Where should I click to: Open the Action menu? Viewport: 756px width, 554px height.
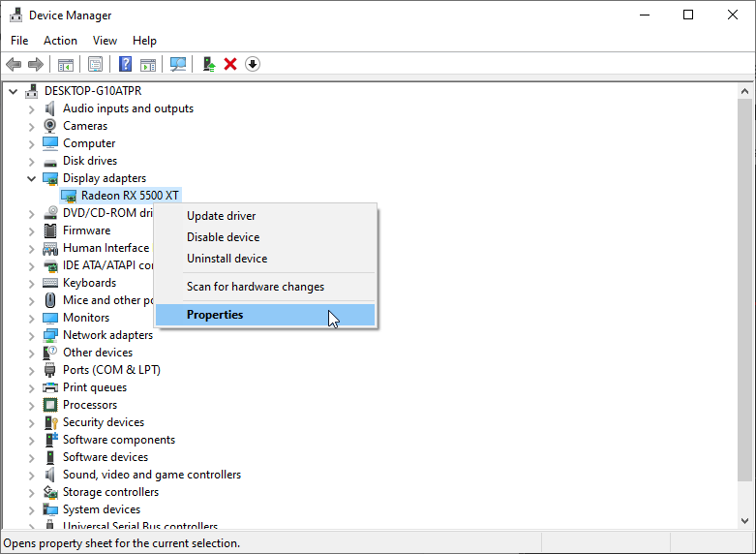(60, 41)
